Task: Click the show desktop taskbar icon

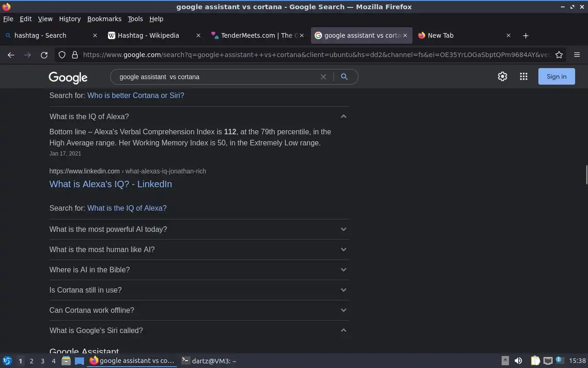Action: pos(79,361)
